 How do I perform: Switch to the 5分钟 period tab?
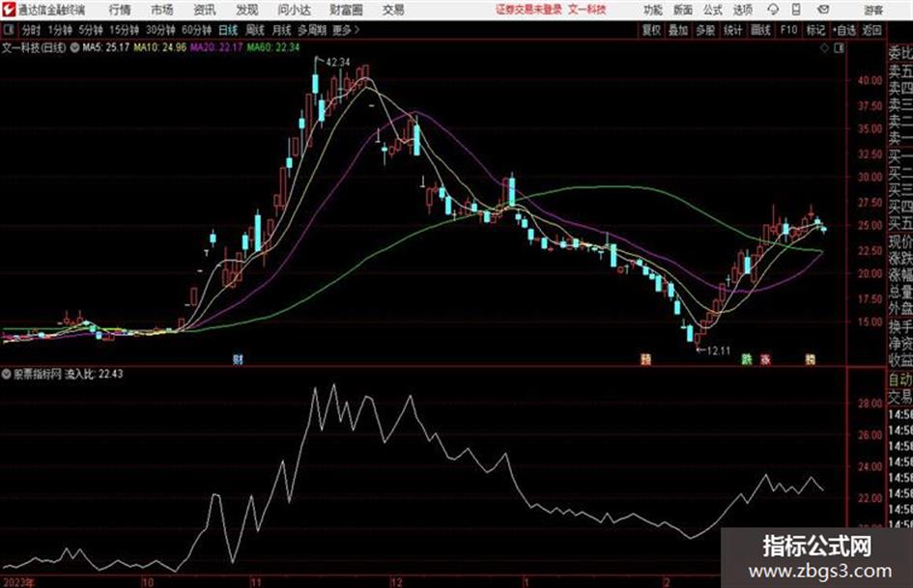(91, 30)
